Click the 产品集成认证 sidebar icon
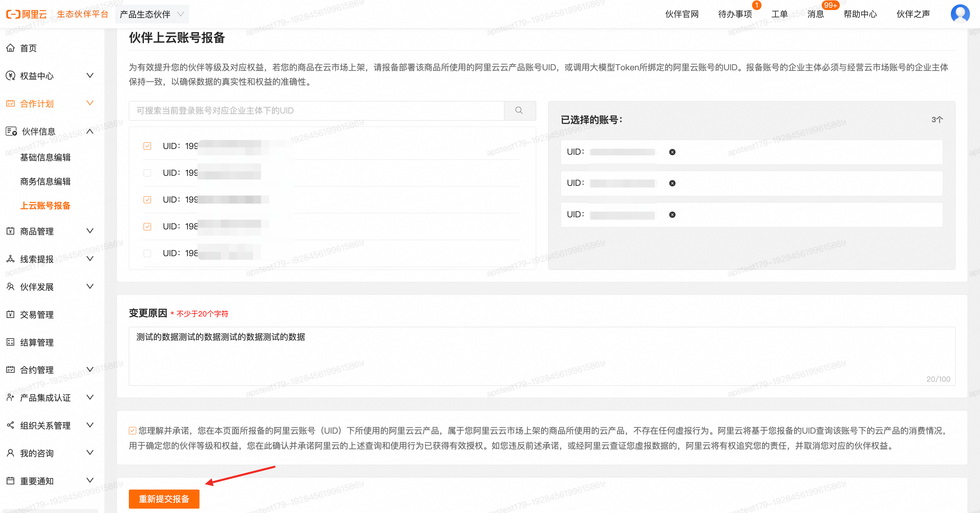This screenshot has height=513, width=980. click(11, 397)
